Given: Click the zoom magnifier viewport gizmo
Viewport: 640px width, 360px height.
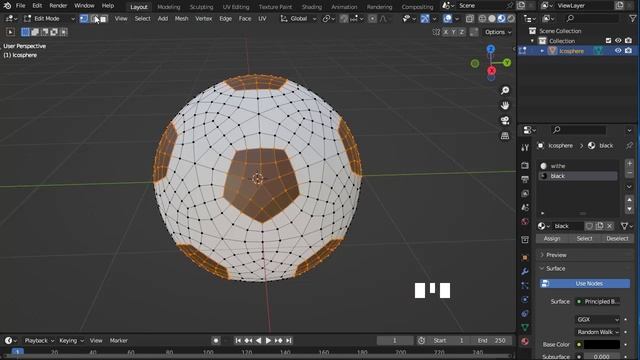Looking at the screenshot, I should pyautogui.click(x=505, y=91).
